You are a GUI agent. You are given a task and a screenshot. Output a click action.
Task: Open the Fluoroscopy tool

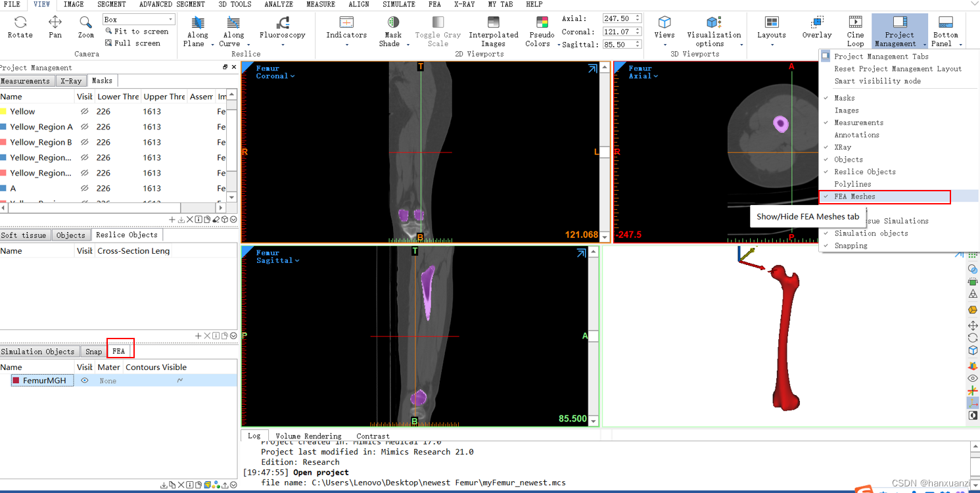(x=283, y=32)
